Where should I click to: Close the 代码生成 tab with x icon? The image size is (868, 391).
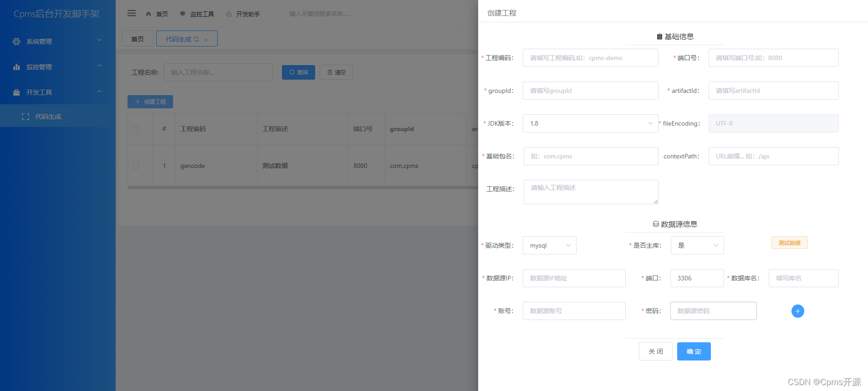(x=206, y=40)
